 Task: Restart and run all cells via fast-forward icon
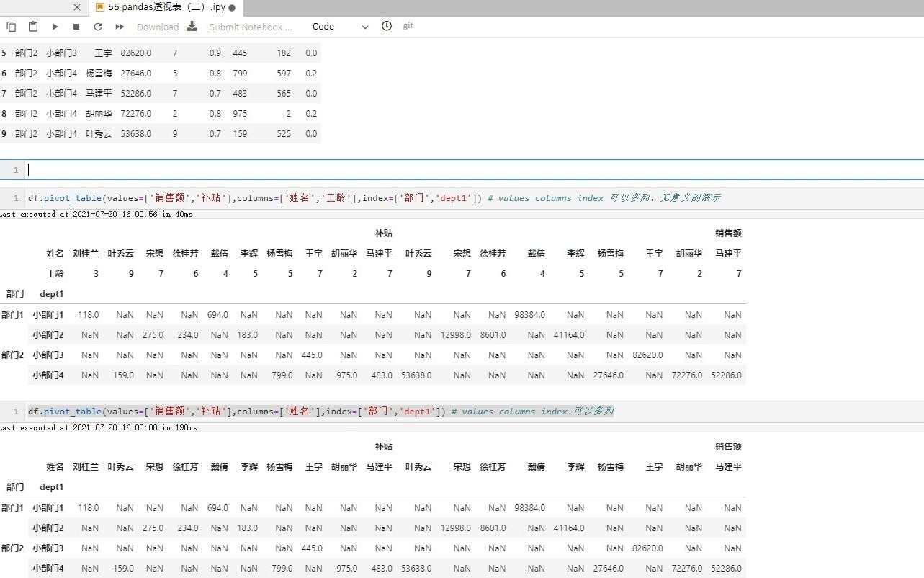(x=119, y=27)
